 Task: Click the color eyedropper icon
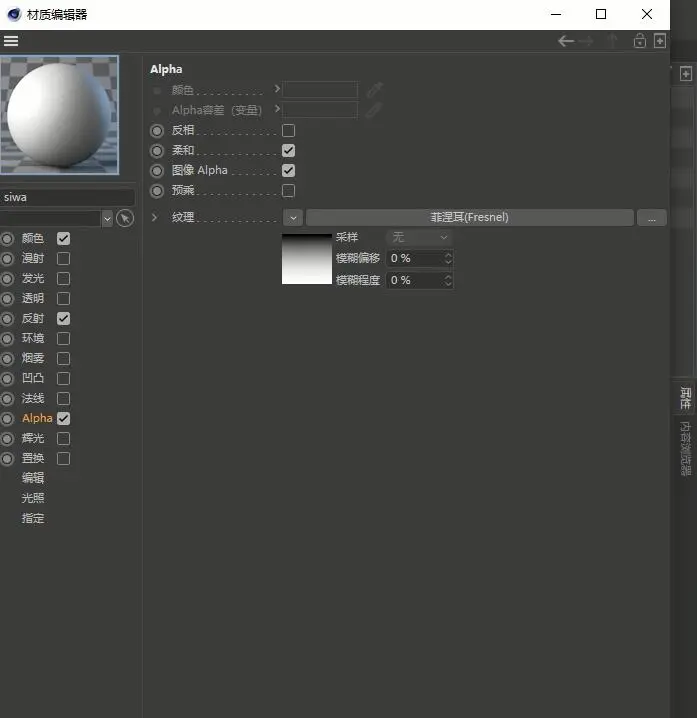[375, 90]
